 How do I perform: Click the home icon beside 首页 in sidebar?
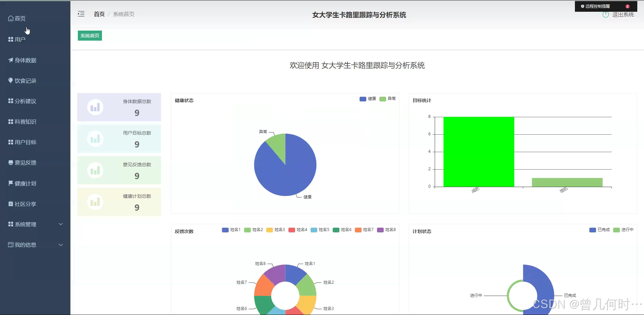11,18
